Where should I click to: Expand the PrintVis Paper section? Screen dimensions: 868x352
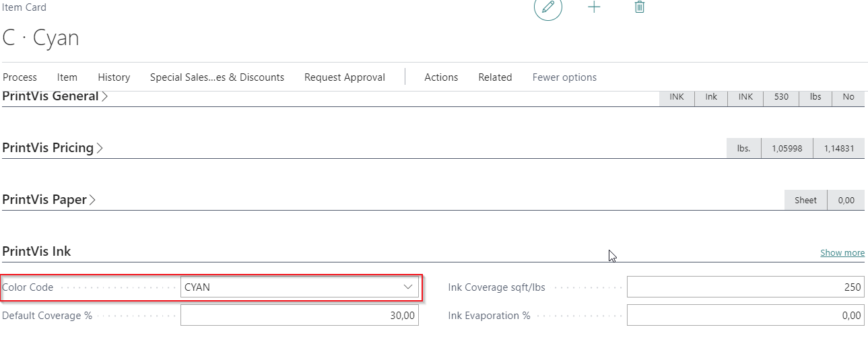point(48,200)
